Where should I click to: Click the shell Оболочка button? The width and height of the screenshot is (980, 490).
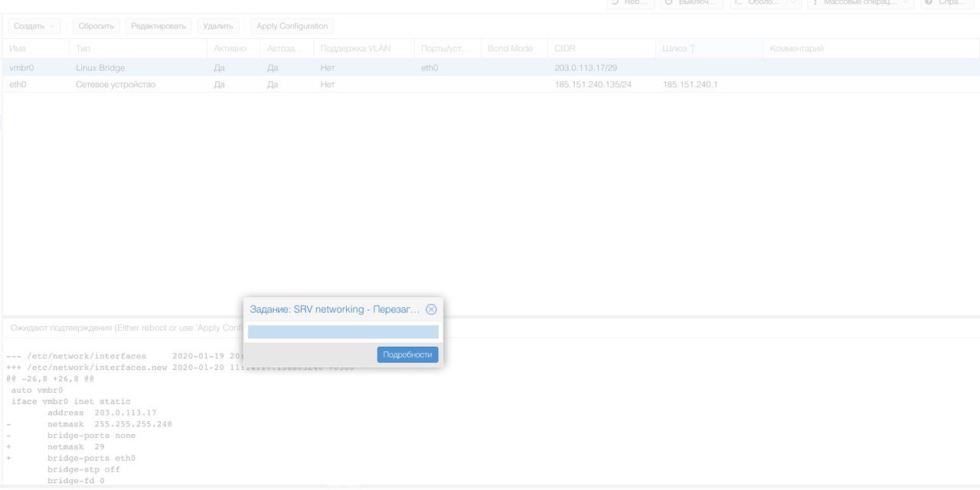(758, 2)
